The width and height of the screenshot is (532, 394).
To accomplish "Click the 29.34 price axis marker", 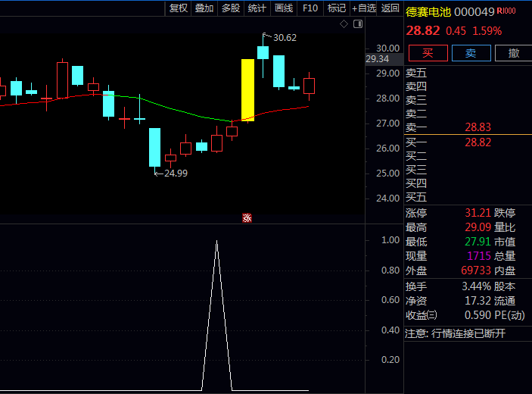I will tap(378, 59).
